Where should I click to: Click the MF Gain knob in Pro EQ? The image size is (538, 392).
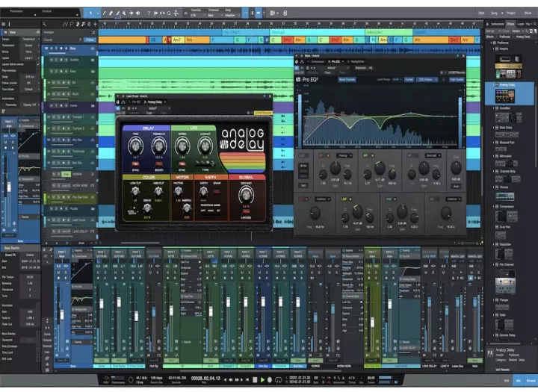[380, 168]
